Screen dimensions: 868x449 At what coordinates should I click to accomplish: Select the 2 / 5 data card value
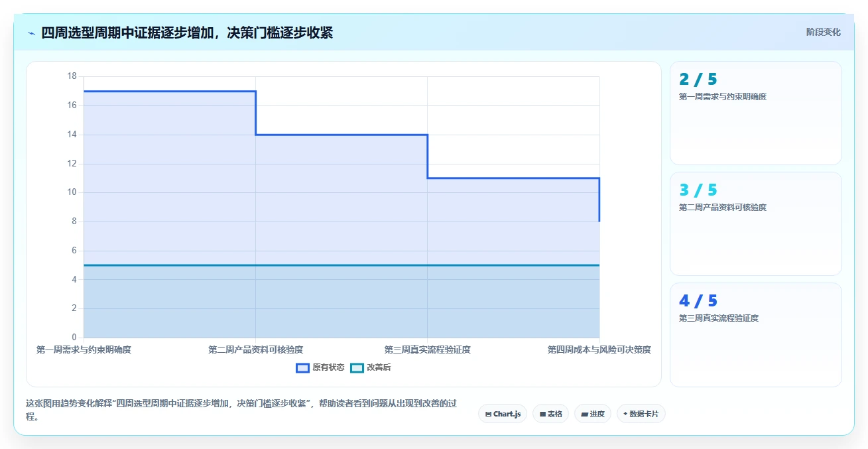coord(698,80)
